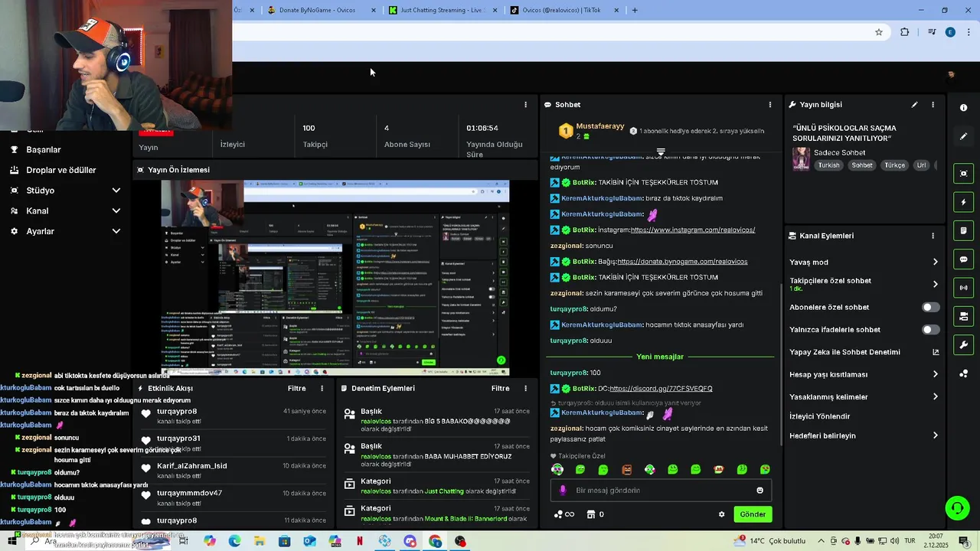
Task: Open the browser extensions puzzle icon
Action: click(x=905, y=32)
